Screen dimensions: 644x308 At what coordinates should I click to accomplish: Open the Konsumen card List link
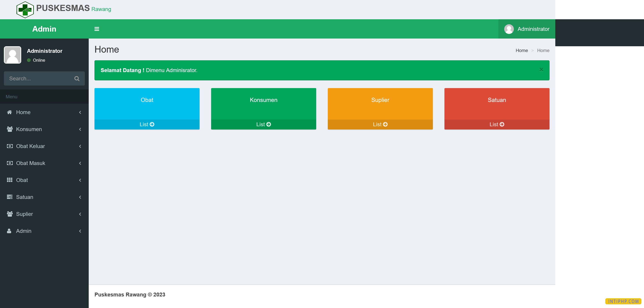click(263, 124)
